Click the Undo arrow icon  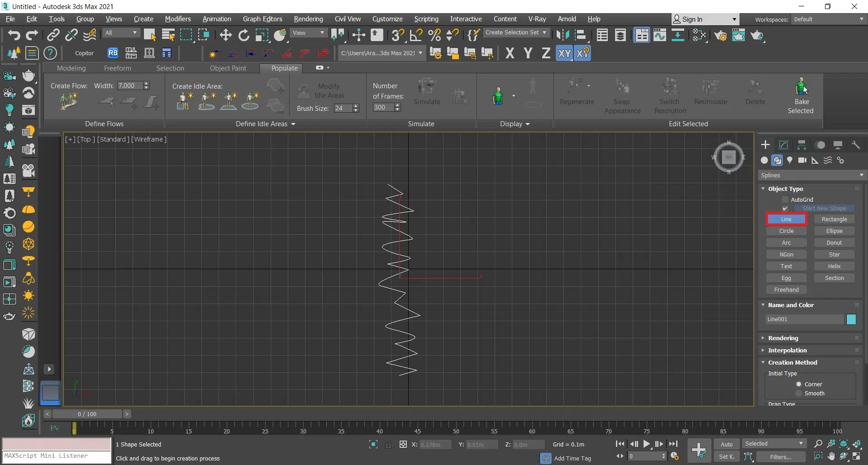[14, 35]
